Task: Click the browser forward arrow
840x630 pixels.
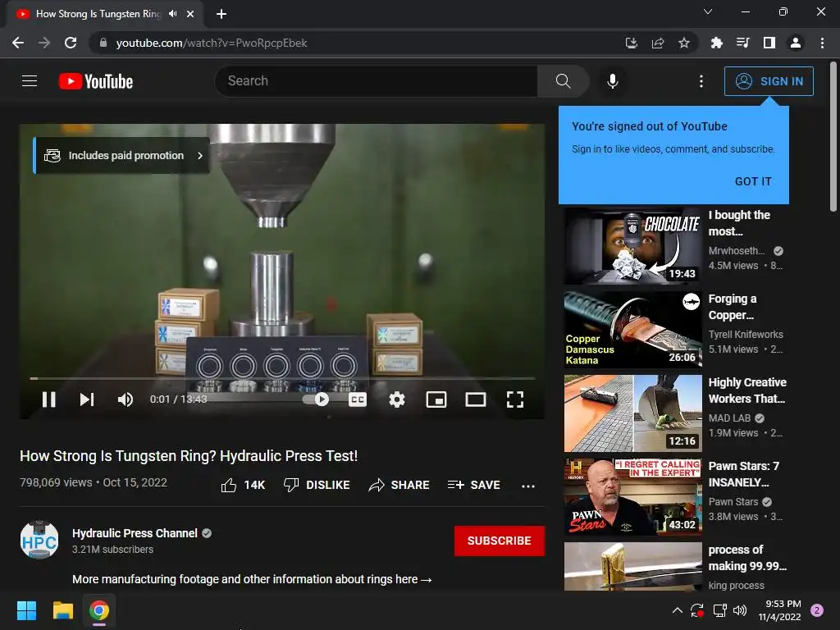Action: point(44,43)
